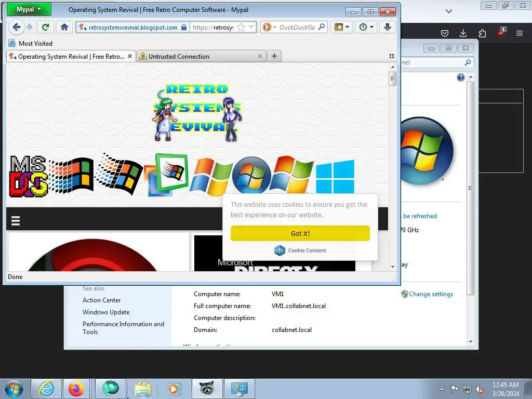532x399 pixels.
Task: Click Mypal page scrollbar down arrow
Action: [393, 267]
